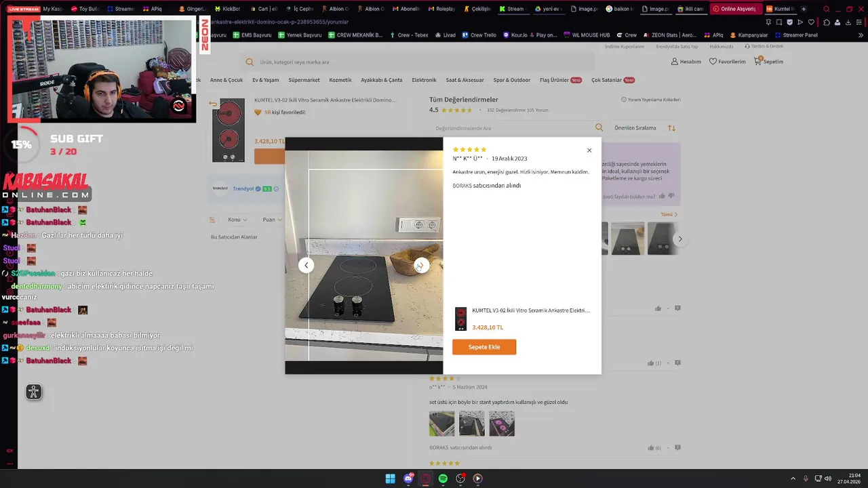868x488 pixels.
Task: Switch to the KickBot browser tab
Action: pos(227,9)
